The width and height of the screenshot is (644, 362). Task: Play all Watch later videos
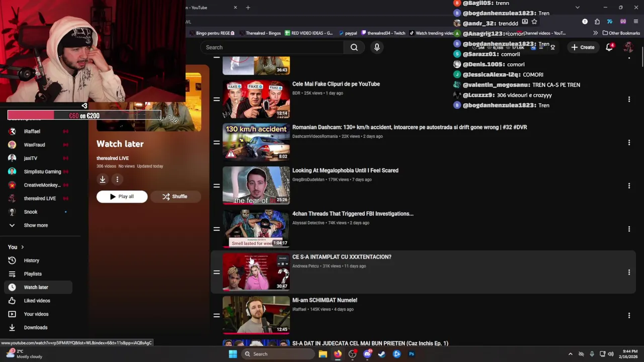(122, 197)
